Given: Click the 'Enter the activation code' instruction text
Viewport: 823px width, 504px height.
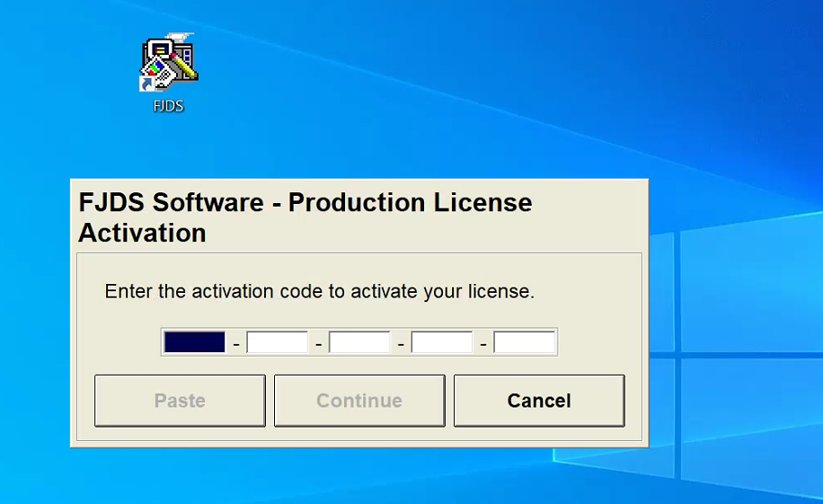Looking at the screenshot, I should (x=320, y=292).
